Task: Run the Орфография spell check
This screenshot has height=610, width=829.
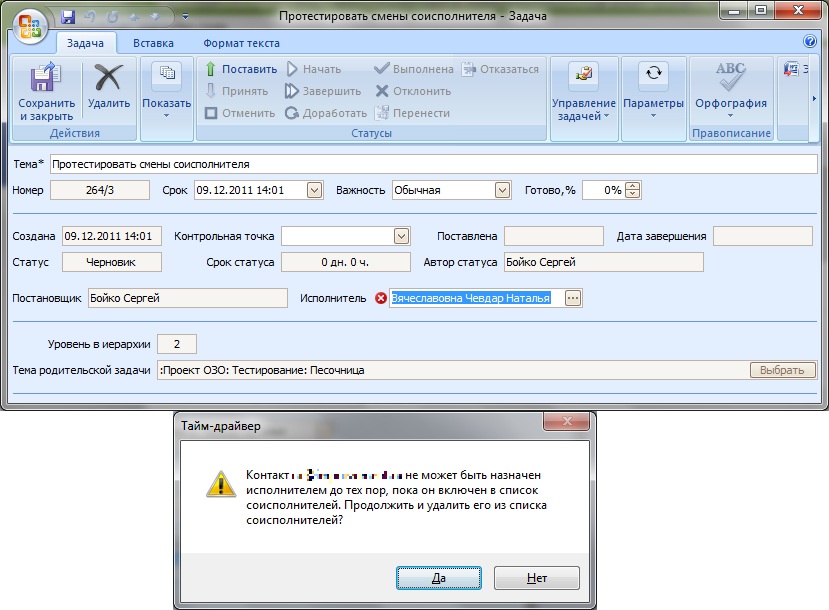Action: click(730, 75)
